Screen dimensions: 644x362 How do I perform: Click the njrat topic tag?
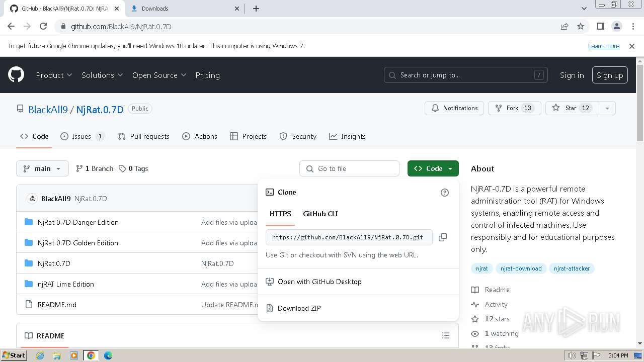(482, 268)
